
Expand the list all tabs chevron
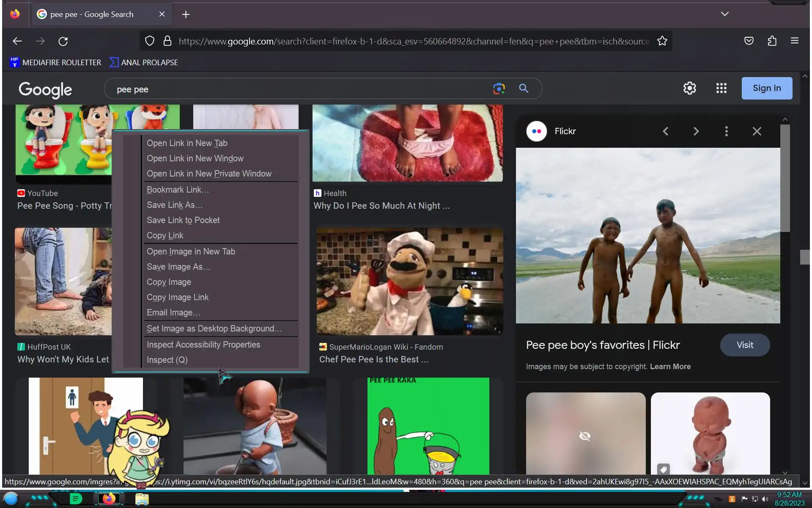pos(724,14)
